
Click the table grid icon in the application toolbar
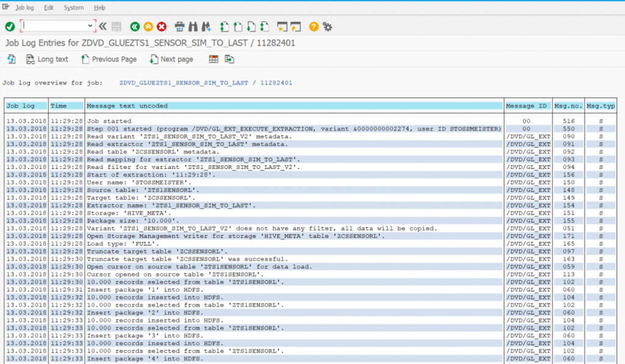(214, 59)
